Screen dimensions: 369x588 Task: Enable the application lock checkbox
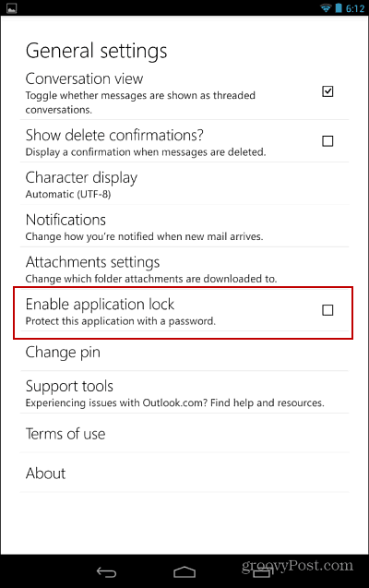click(x=327, y=310)
